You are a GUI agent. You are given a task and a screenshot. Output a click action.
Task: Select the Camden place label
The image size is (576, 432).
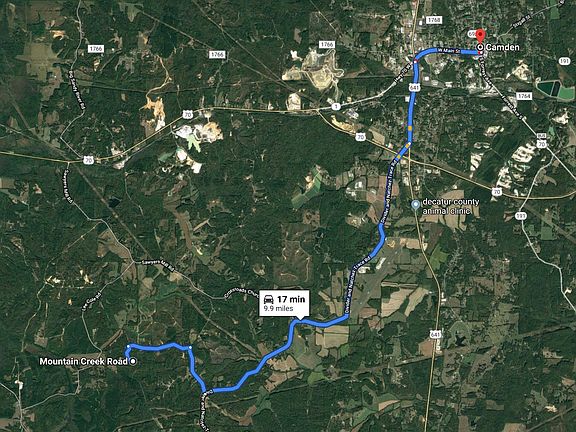pos(503,47)
